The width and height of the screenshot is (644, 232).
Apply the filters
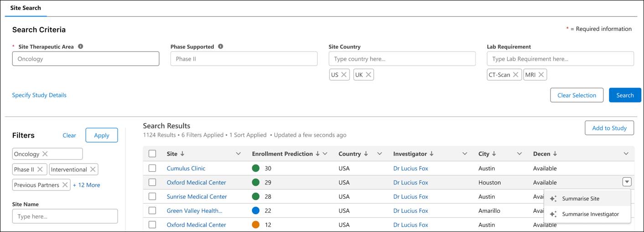[x=102, y=135]
